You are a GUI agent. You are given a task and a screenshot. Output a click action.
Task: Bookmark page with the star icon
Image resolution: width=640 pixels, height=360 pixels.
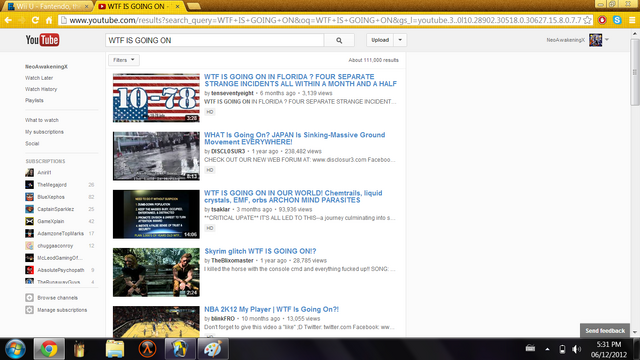(x=587, y=20)
